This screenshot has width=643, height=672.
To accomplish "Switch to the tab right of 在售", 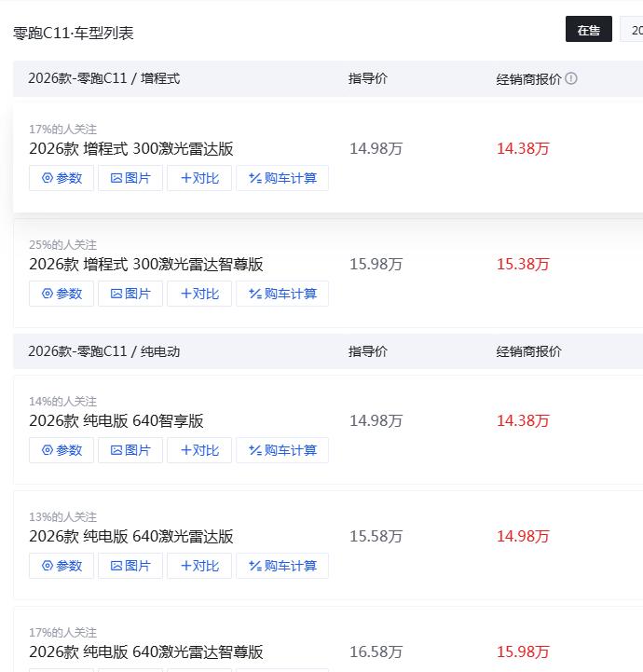I will 633,30.
